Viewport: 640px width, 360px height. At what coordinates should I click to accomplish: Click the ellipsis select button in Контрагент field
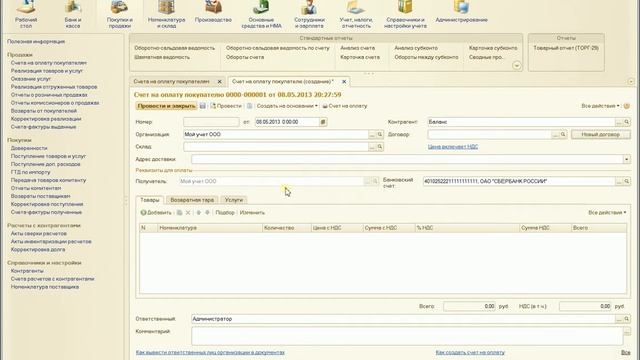point(619,122)
